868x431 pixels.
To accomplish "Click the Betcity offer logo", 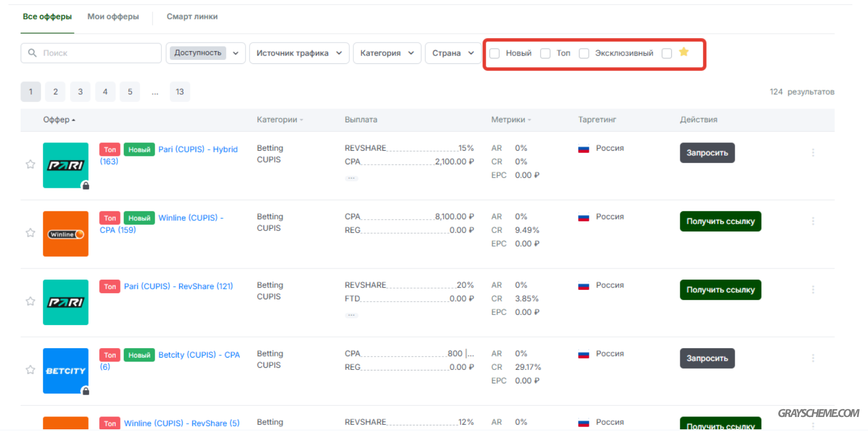I will pos(66,370).
